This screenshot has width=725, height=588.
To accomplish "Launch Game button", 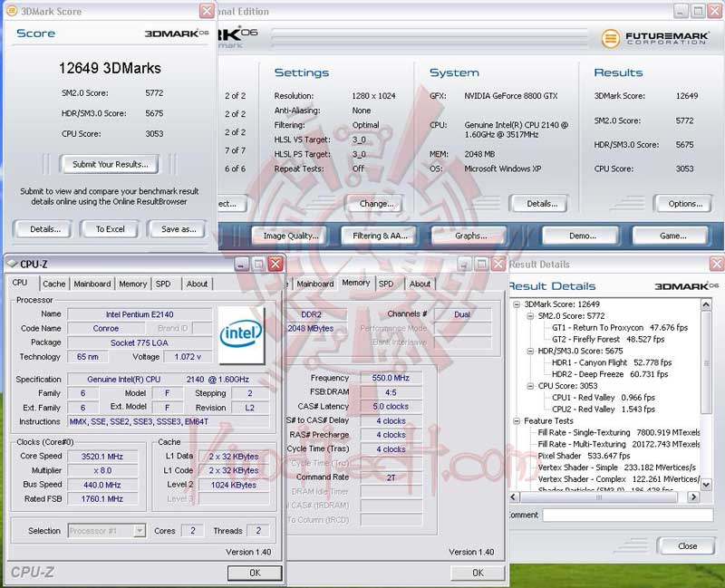I will click(672, 236).
